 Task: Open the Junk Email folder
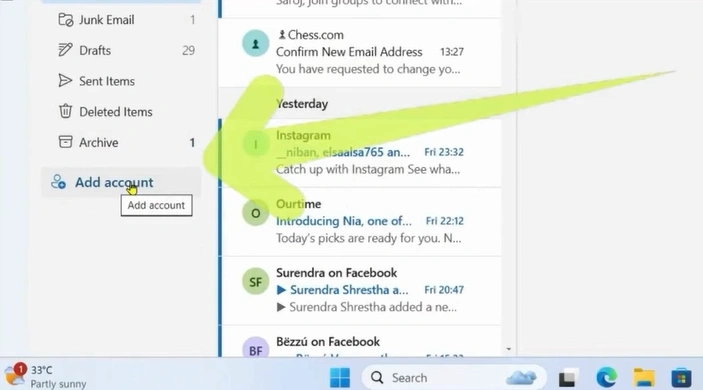tap(121, 20)
